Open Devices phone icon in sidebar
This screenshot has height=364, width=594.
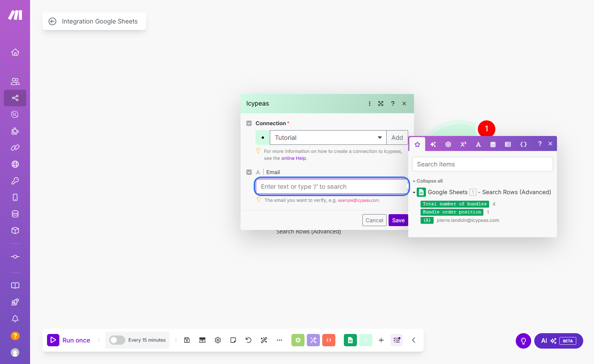click(15, 197)
